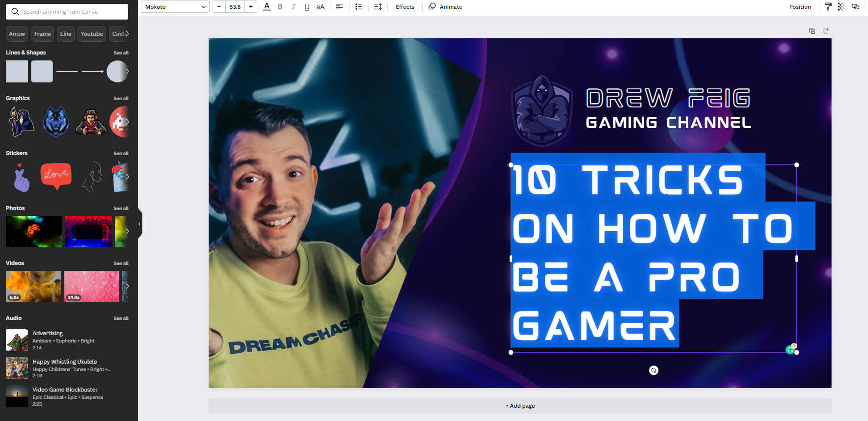Select the Frame suggestion chip
The image size is (868, 421).
(x=43, y=34)
